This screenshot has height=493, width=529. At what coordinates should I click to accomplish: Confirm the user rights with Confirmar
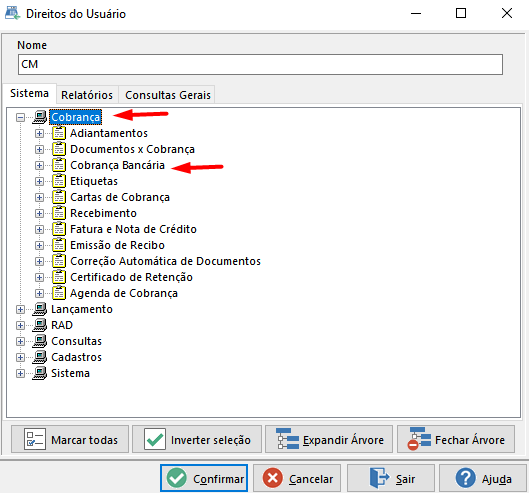(x=204, y=478)
